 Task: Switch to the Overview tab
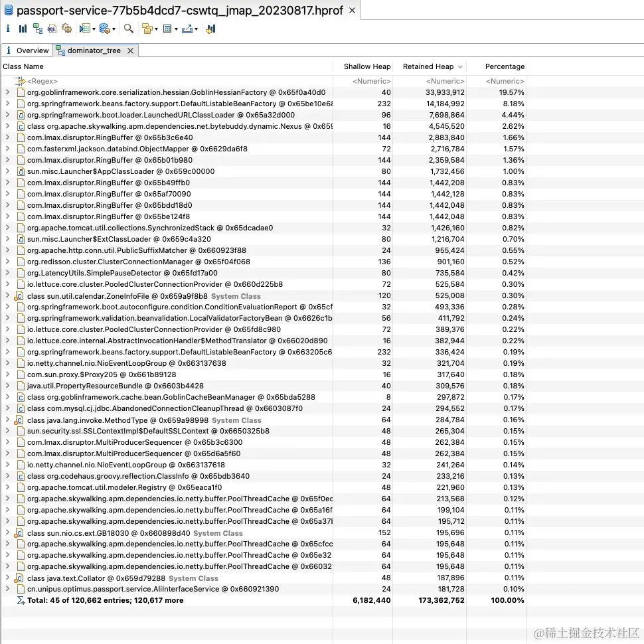pos(27,50)
